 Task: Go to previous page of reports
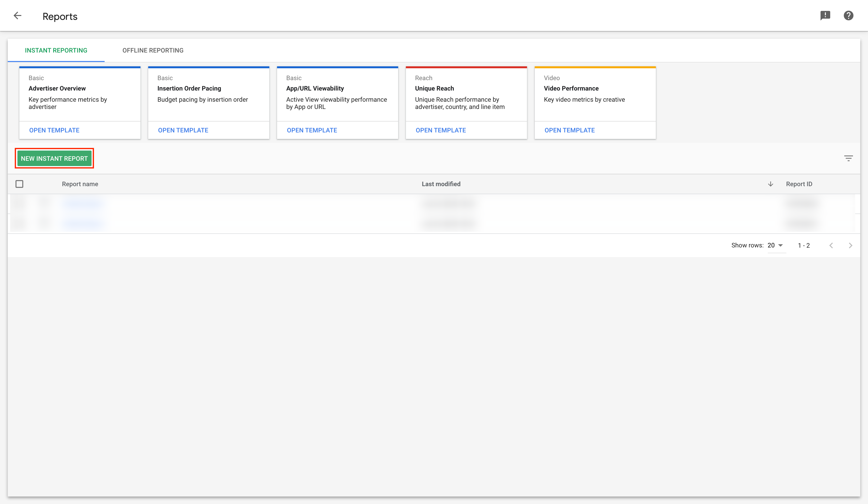pyautogui.click(x=831, y=245)
